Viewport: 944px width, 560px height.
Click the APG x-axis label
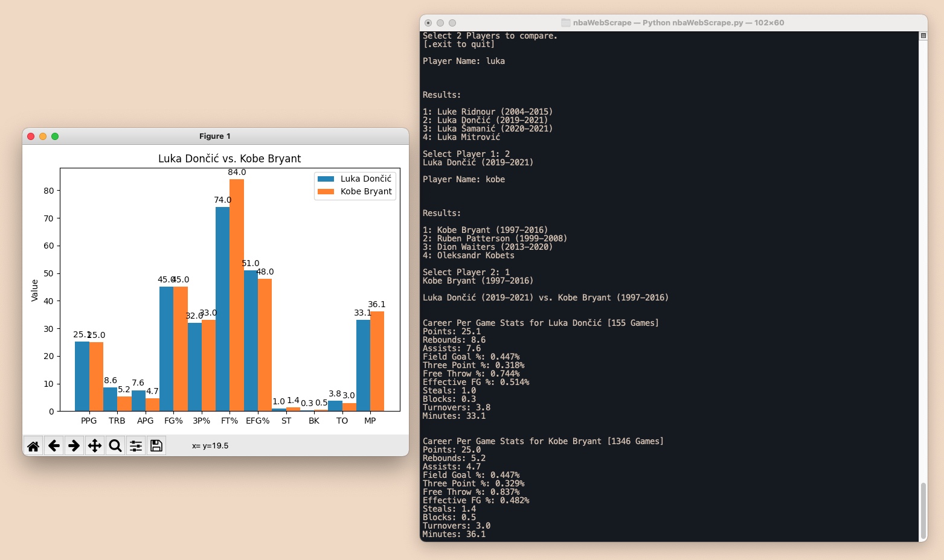[x=145, y=421]
